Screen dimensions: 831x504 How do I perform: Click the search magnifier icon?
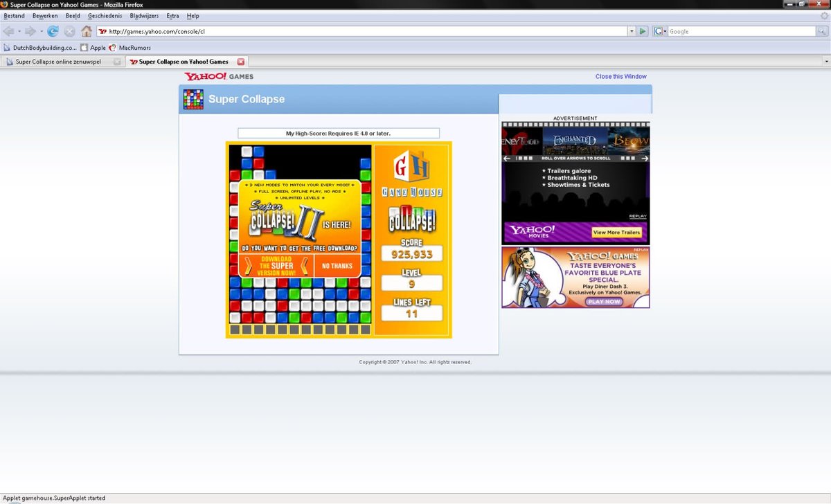point(822,31)
